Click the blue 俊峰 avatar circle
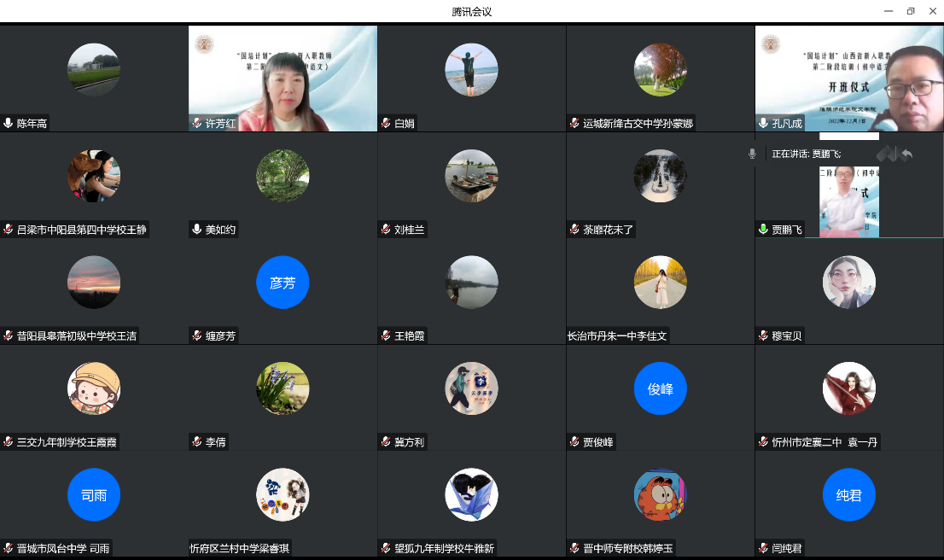This screenshot has height=560, width=944. click(660, 388)
